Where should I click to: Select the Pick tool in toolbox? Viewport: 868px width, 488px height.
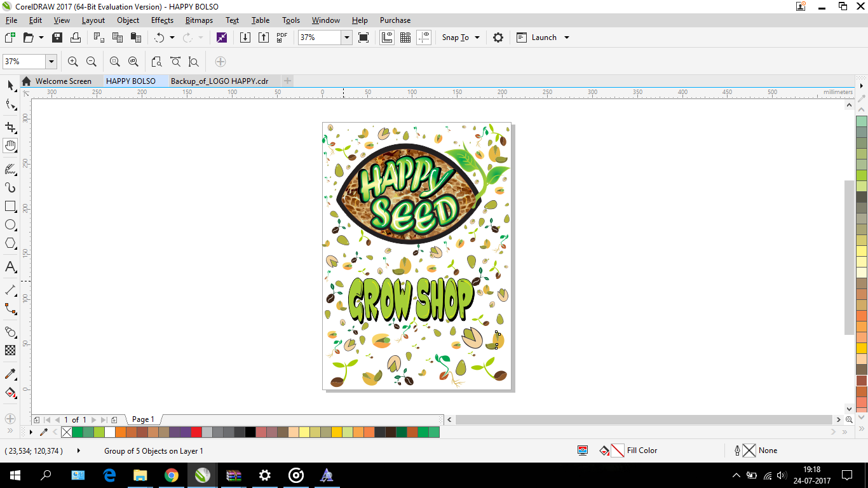[10, 86]
